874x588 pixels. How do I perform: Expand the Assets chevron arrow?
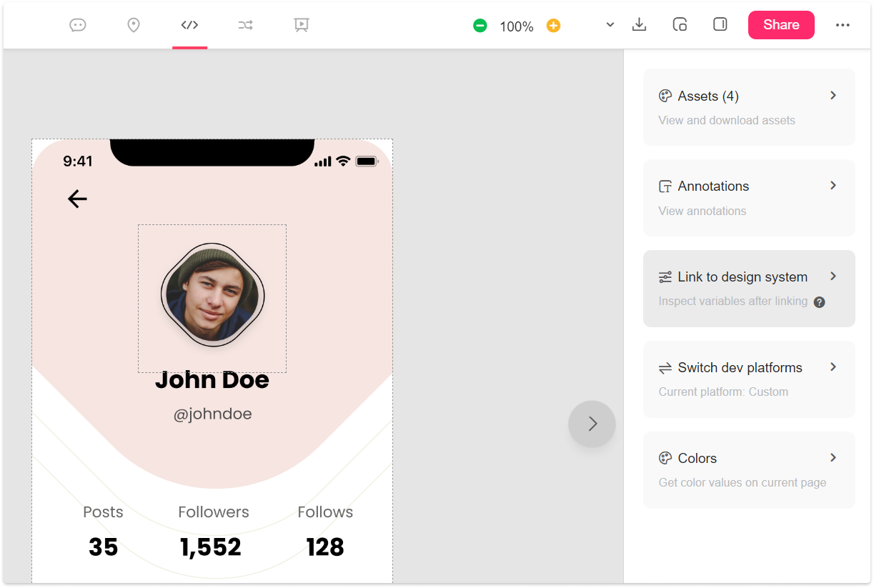833,95
